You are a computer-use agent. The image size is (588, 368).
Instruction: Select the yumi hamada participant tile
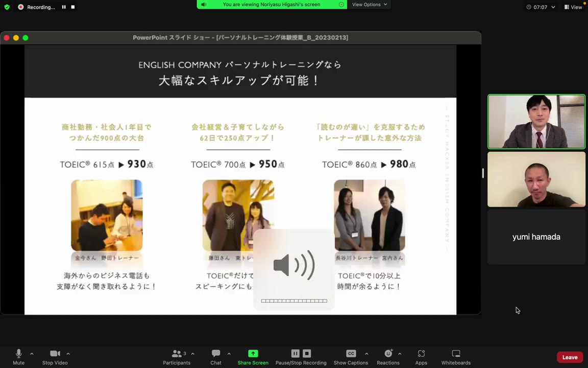[x=536, y=237]
